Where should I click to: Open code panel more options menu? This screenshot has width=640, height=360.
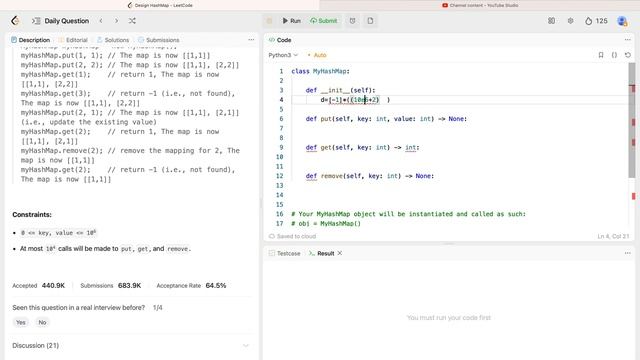pos(627,40)
